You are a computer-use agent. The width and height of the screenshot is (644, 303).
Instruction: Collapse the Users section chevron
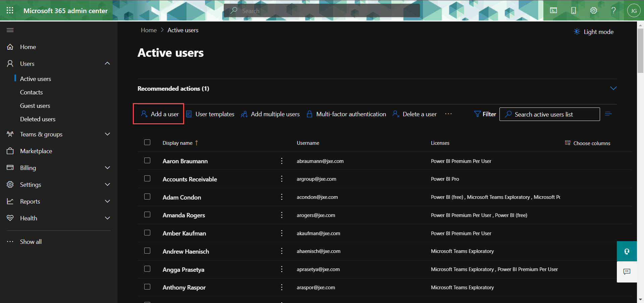point(107,63)
